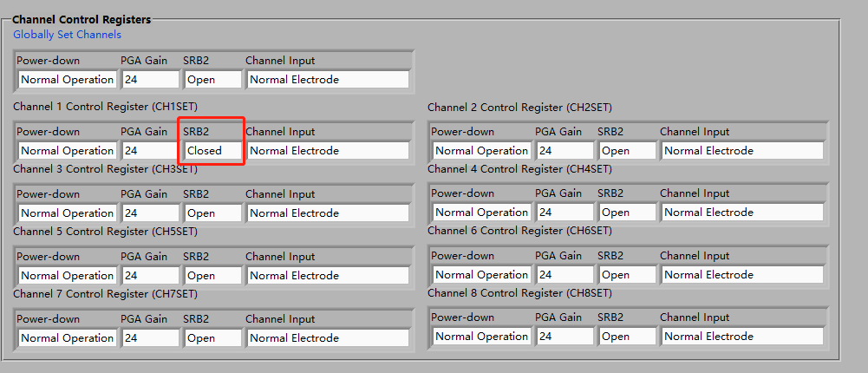Select Channel 1 SRB2 field showing Closed
Image resolution: width=868 pixels, height=373 pixels.
pos(212,151)
